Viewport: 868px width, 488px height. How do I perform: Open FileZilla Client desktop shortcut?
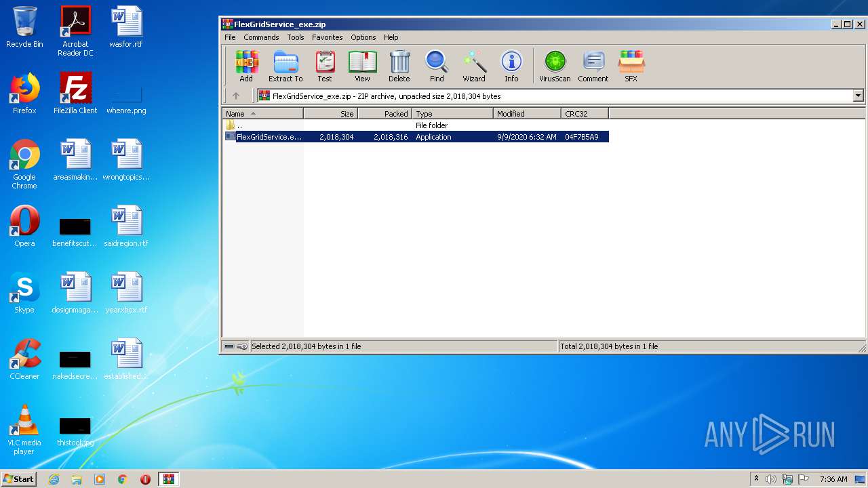(x=75, y=94)
